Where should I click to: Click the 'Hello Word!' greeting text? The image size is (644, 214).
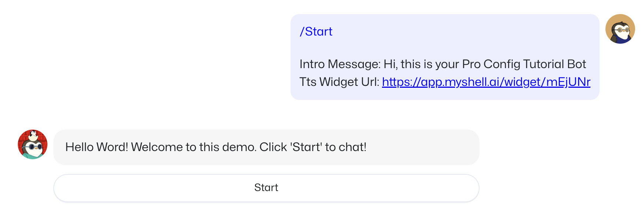[97, 147]
